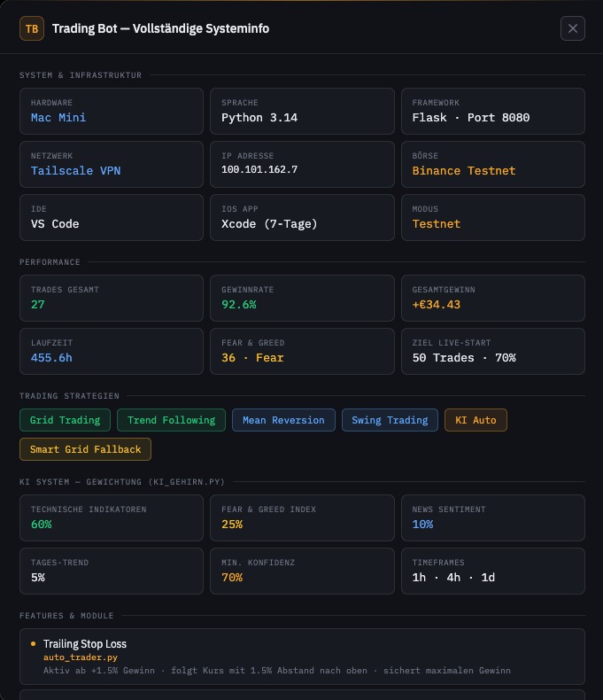Click the dialog title Trading Bot — Vollständige Systeminfo
Image resolution: width=603 pixels, height=700 pixels.
(160, 28)
